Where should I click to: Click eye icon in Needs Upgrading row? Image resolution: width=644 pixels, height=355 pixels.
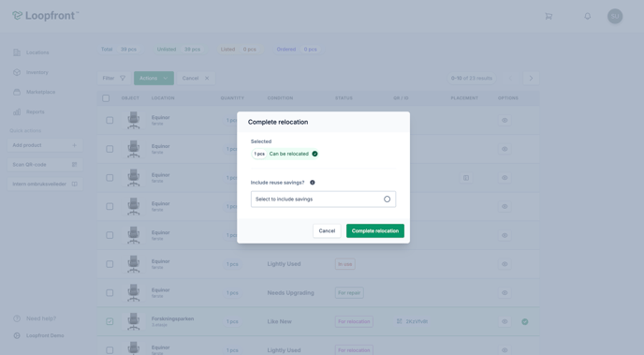click(505, 293)
